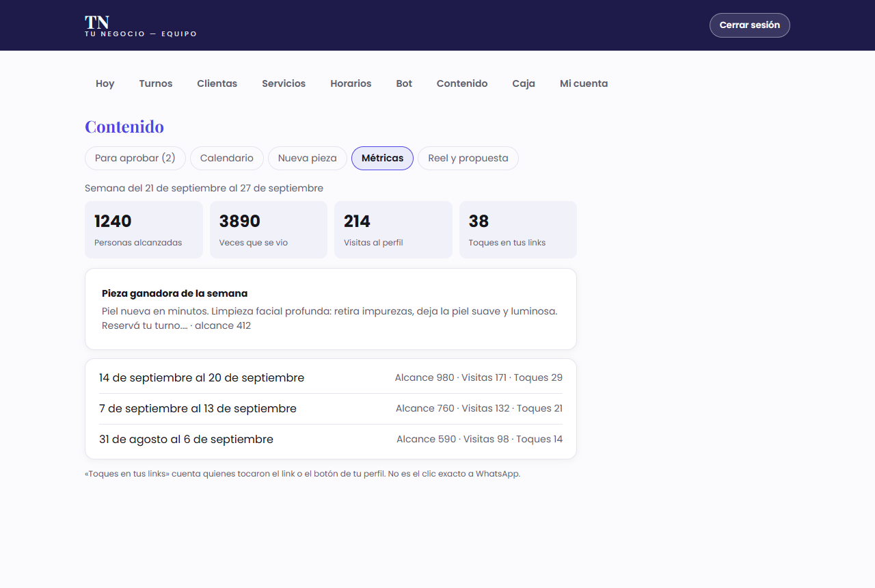This screenshot has width=875, height=588.
Task: Go to the Turnos section
Action: tap(156, 83)
